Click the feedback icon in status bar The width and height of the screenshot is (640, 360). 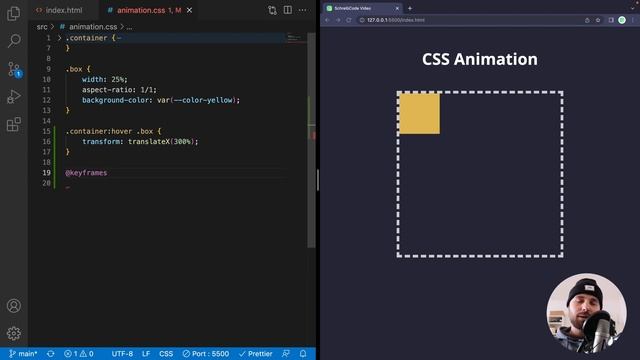(286, 353)
